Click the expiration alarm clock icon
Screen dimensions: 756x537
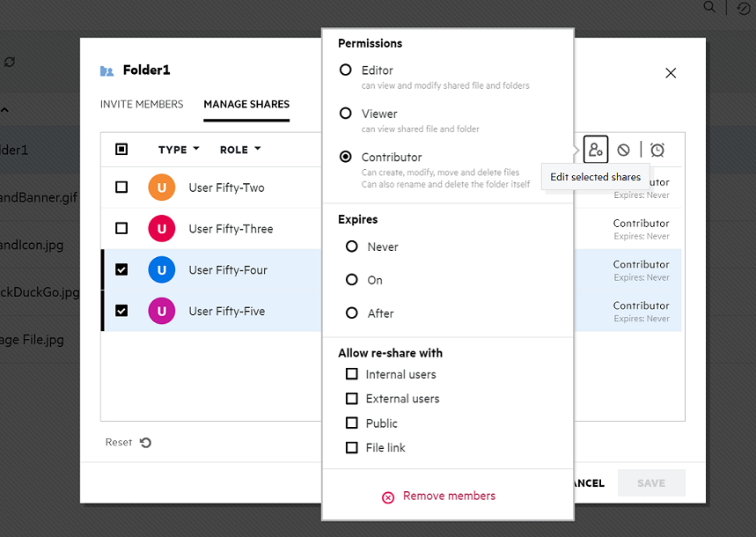657,150
